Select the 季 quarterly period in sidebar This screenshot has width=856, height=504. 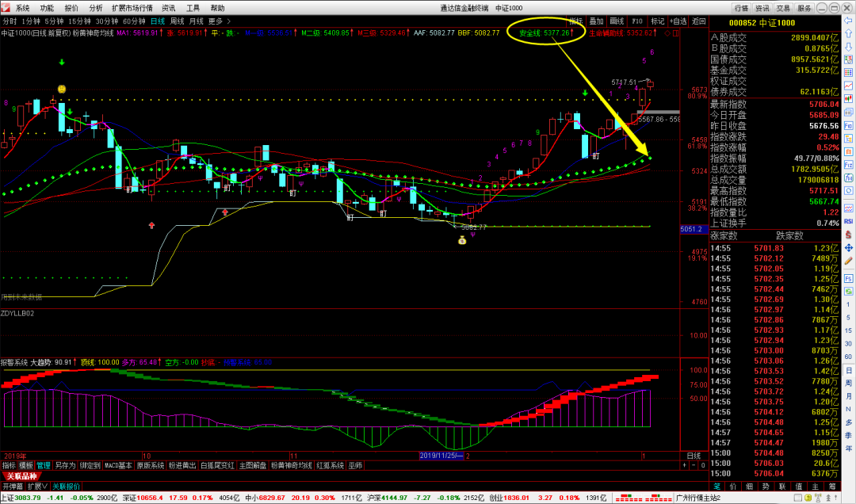coord(848,436)
